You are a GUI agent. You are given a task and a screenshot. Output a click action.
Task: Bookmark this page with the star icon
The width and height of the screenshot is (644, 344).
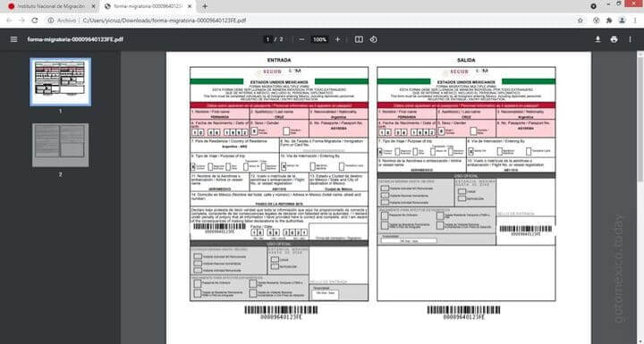580,21
